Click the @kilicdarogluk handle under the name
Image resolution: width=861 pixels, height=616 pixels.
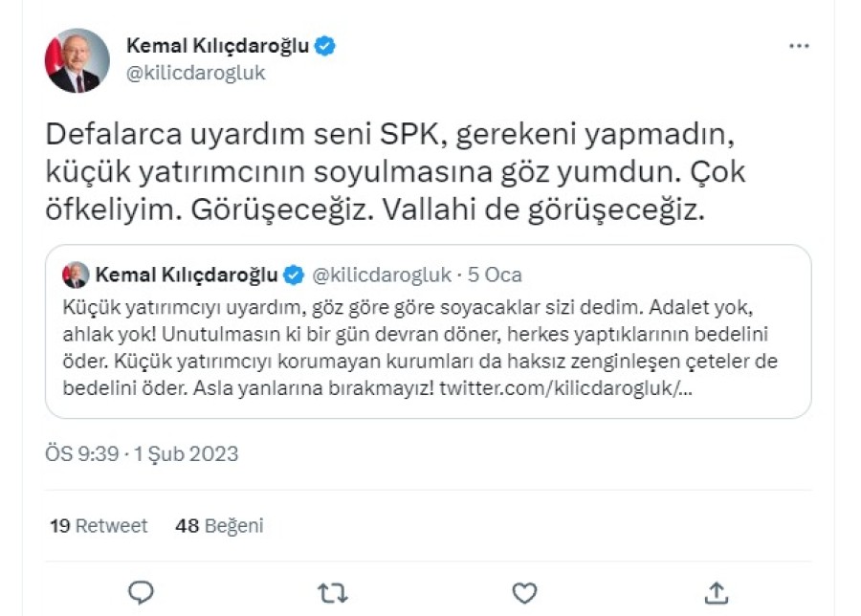coord(196,73)
